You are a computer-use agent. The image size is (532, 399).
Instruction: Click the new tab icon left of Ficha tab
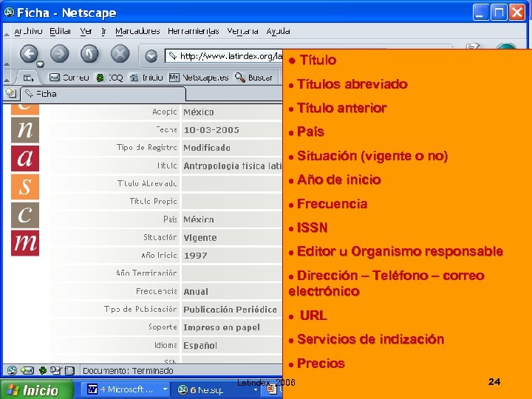[11, 93]
